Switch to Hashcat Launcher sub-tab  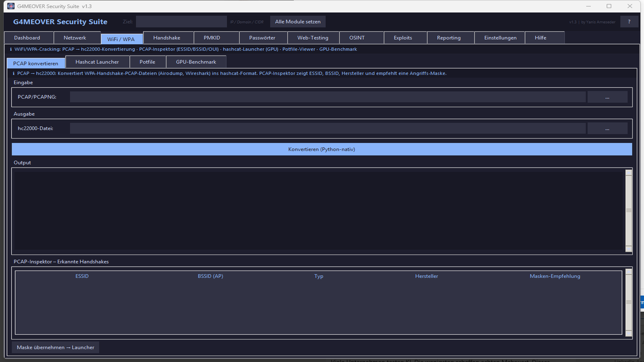click(x=97, y=62)
